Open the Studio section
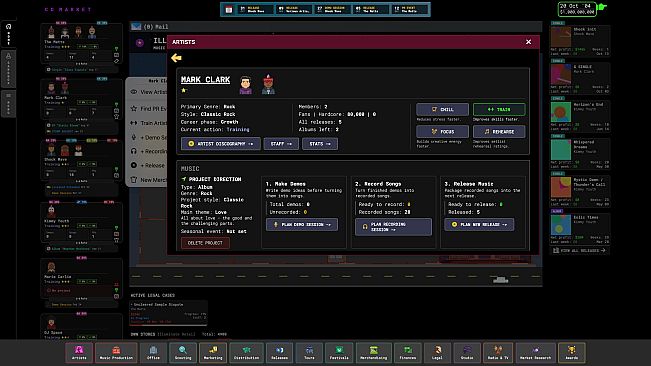Screen dimensions: 651x366 point(467,352)
